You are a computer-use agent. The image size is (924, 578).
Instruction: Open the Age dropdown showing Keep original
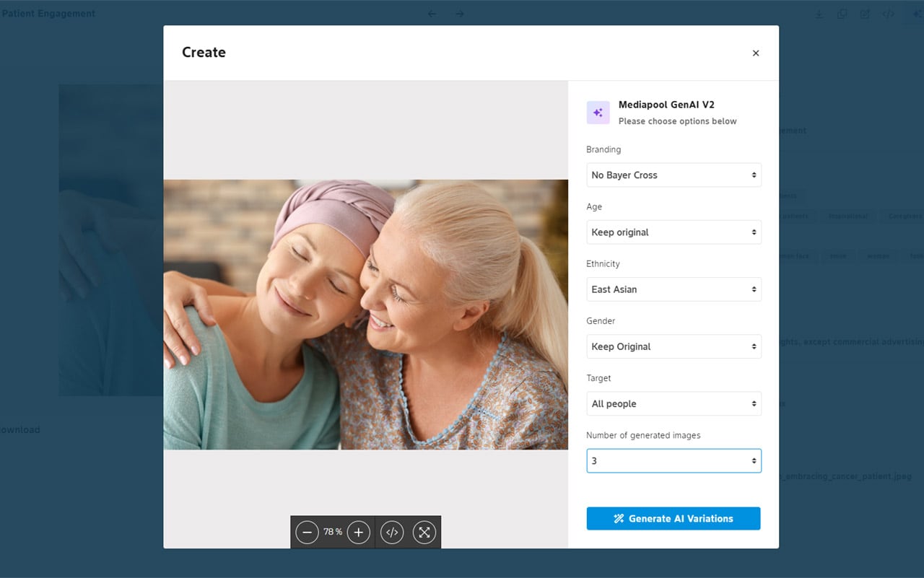pyautogui.click(x=674, y=232)
